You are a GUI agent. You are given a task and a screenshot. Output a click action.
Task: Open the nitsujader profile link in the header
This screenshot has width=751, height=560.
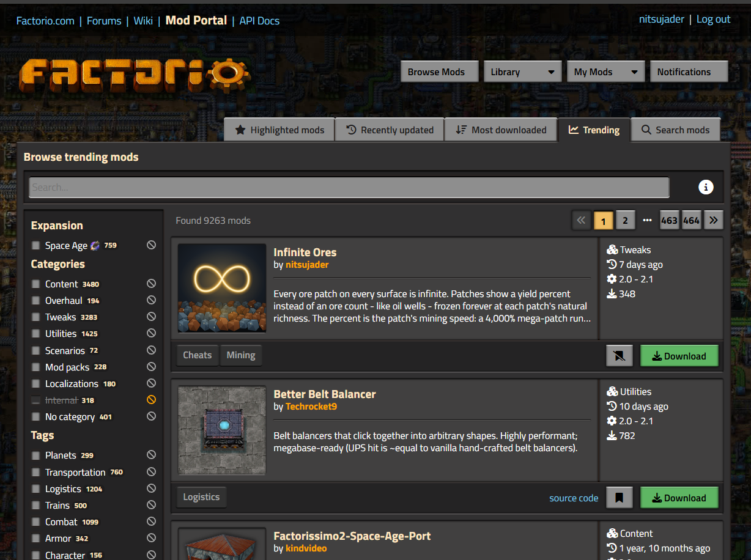click(662, 19)
